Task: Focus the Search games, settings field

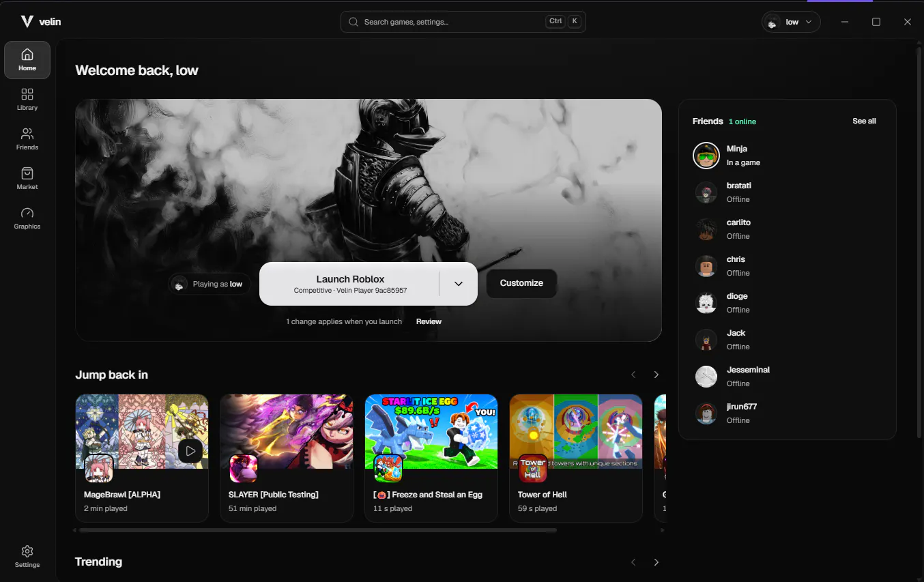Action: point(463,22)
